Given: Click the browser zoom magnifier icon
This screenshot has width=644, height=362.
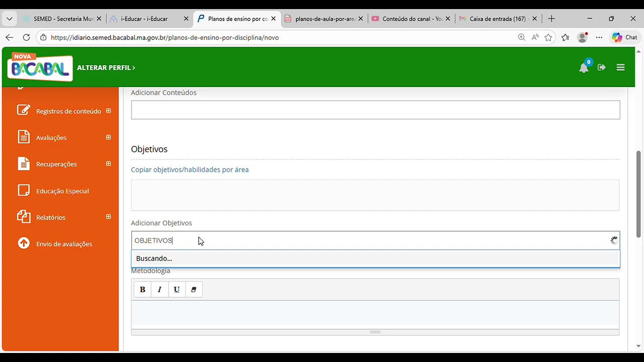Looking at the screenshot, I should click(x=521, y=37).
